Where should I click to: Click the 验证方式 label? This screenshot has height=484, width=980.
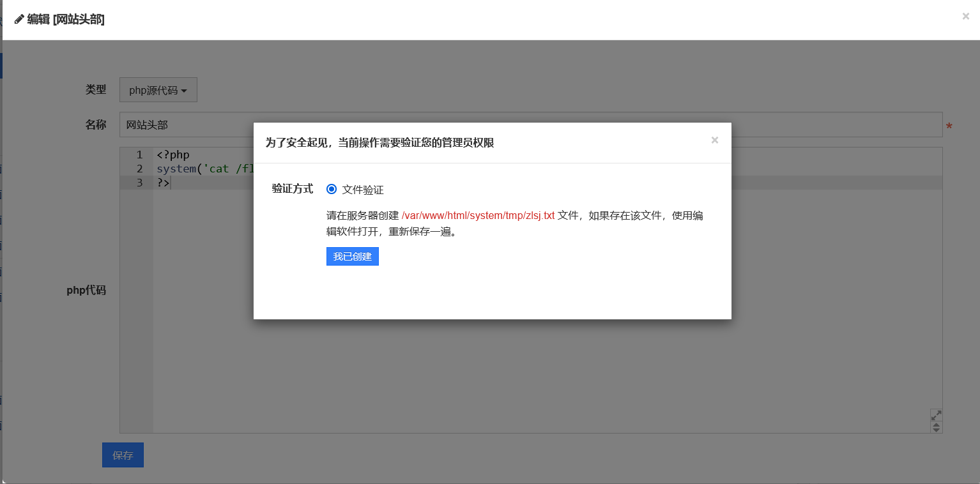point(292,189)
